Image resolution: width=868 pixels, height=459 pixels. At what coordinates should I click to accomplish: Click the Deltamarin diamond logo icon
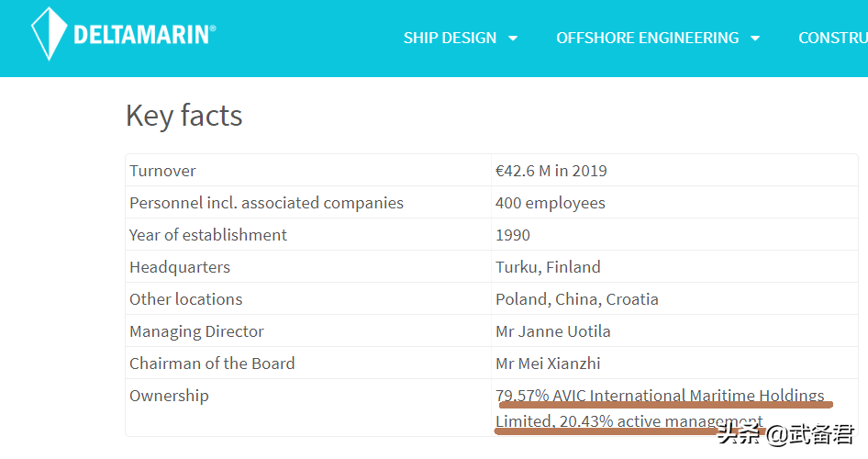point(49,35)
